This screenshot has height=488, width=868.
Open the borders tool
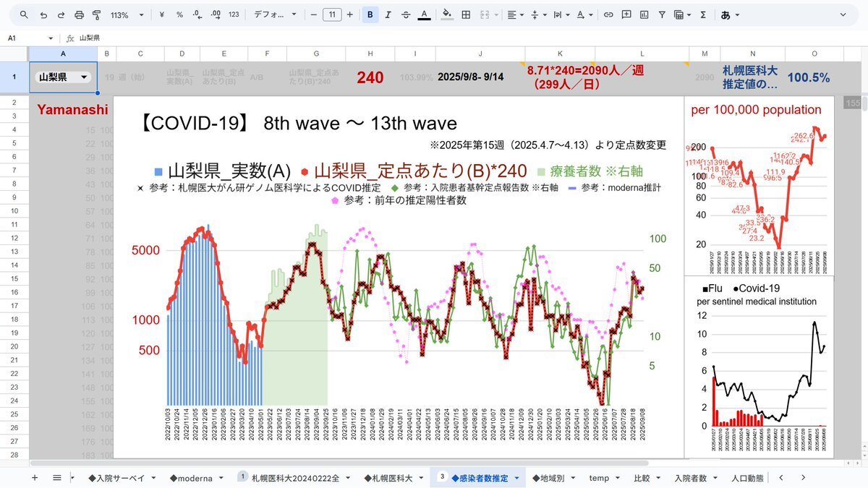click(466, 14)
